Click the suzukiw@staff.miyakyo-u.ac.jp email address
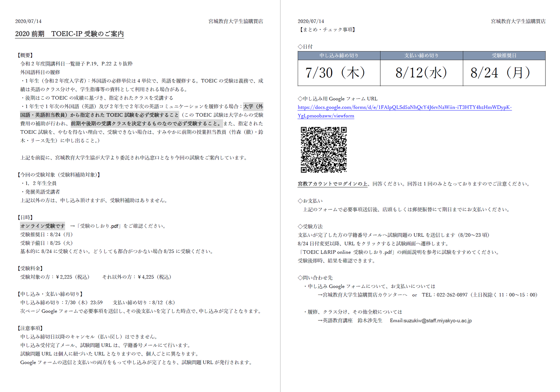This screenshot has height=392, width=560. click(437, 321)
